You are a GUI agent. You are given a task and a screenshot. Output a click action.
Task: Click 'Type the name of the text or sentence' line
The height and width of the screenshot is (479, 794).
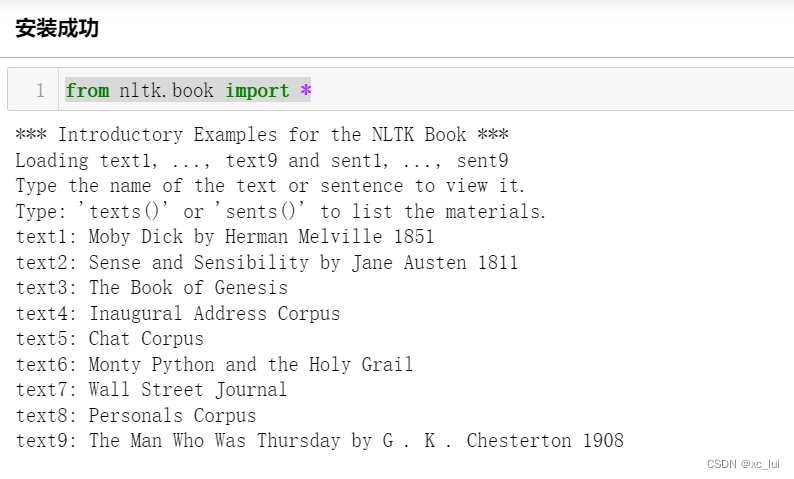click(x=270, y=186)
